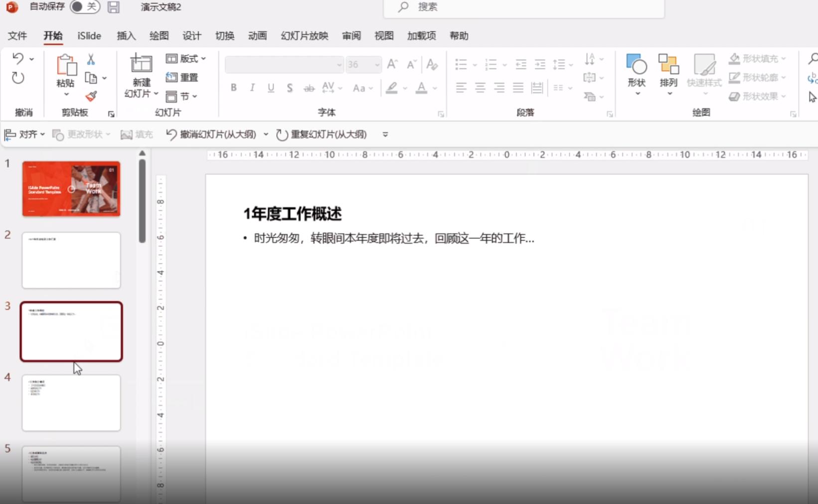
Task: Toggle the 自动保存 autosave switch
Action: [84, 7]
